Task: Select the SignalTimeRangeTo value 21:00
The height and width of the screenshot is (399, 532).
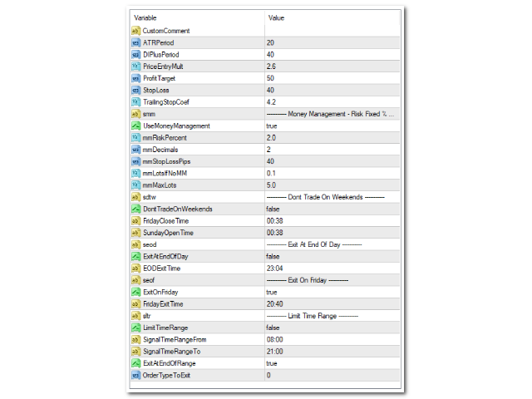Action: tap(274, 352)
